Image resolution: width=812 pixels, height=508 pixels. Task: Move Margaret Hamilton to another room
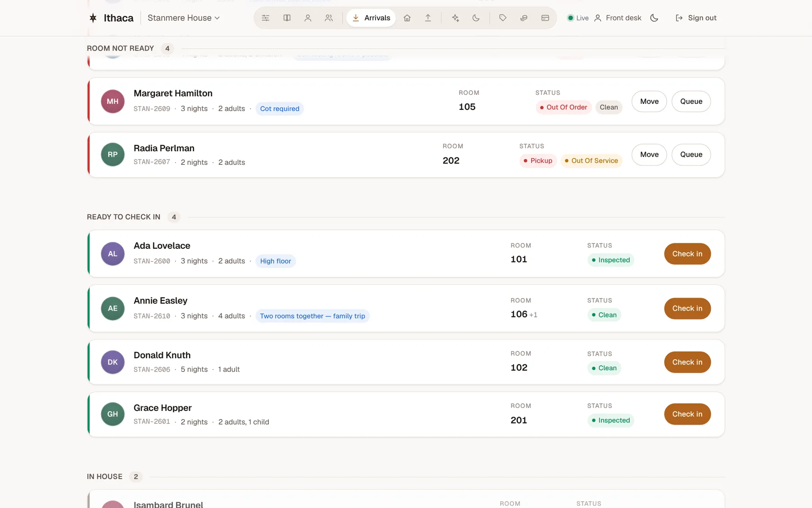[x=649, y=102]
